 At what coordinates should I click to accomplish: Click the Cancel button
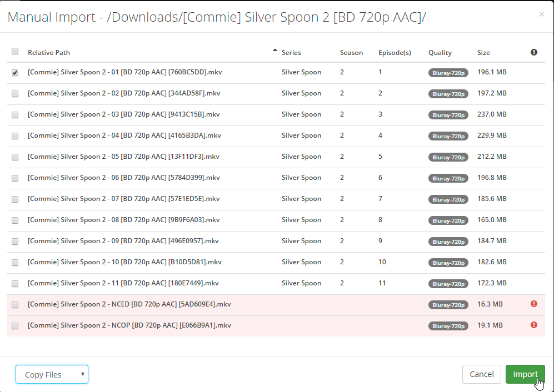pos(481,374)
